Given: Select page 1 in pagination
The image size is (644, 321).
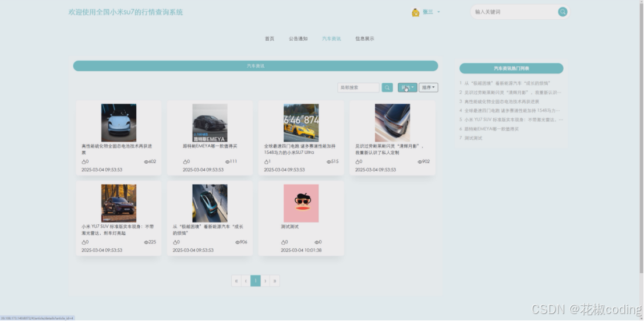Looking at the screenshot, I should click(x=256, y=281).
